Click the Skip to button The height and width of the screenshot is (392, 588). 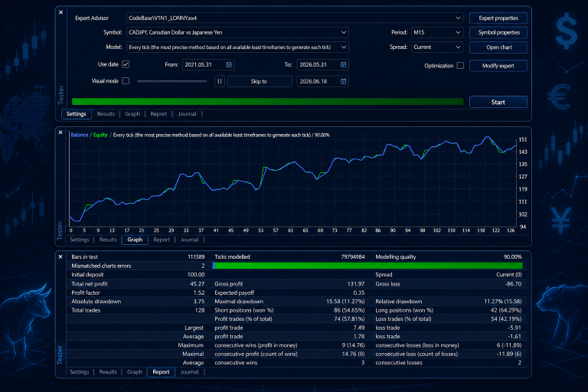click(260, 81)
